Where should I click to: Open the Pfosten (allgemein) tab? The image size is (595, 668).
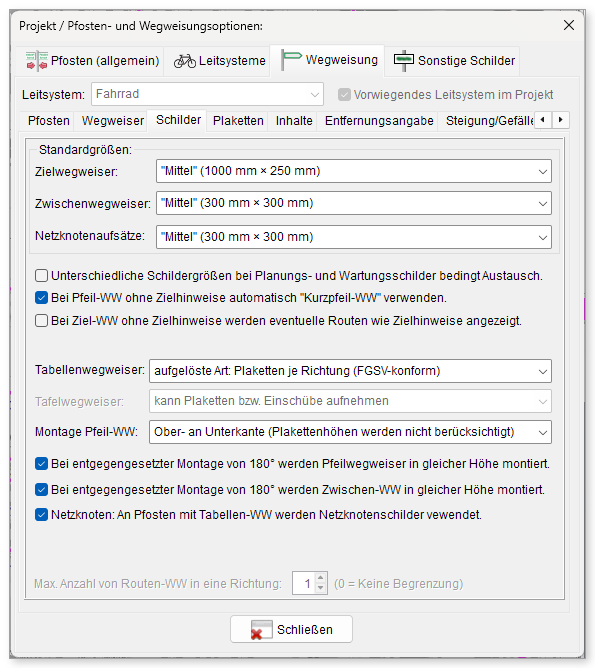pos(90,61)
